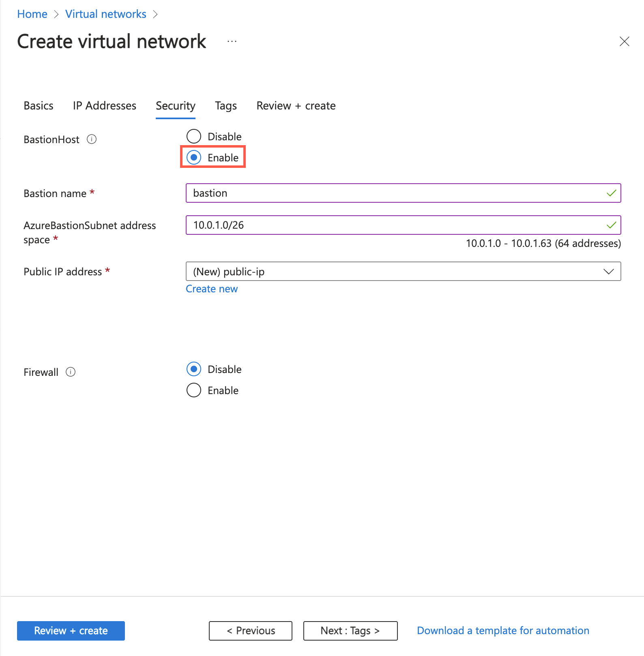Select Enable for BastionHost
Image resolution: width=644 pixels, height=656 pixels.
(x=194, y=157)
